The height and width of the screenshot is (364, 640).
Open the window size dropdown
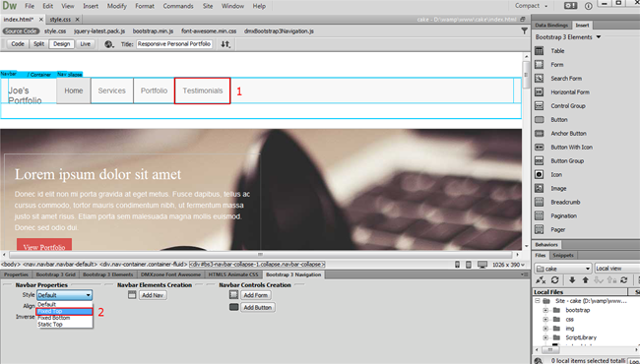[508, 265]
